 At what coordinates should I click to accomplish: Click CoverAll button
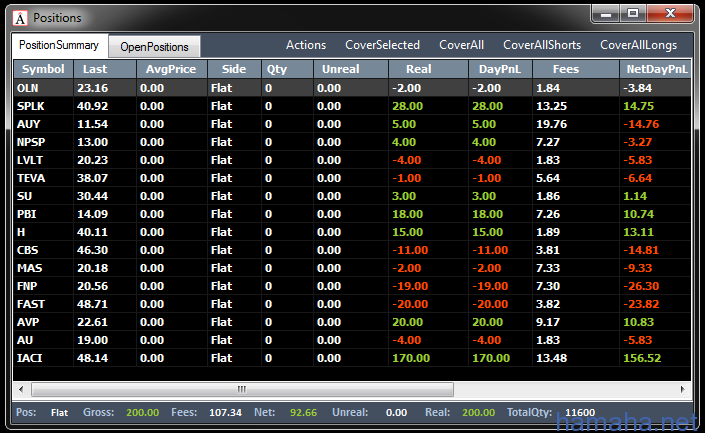click(x=461, y=45)
